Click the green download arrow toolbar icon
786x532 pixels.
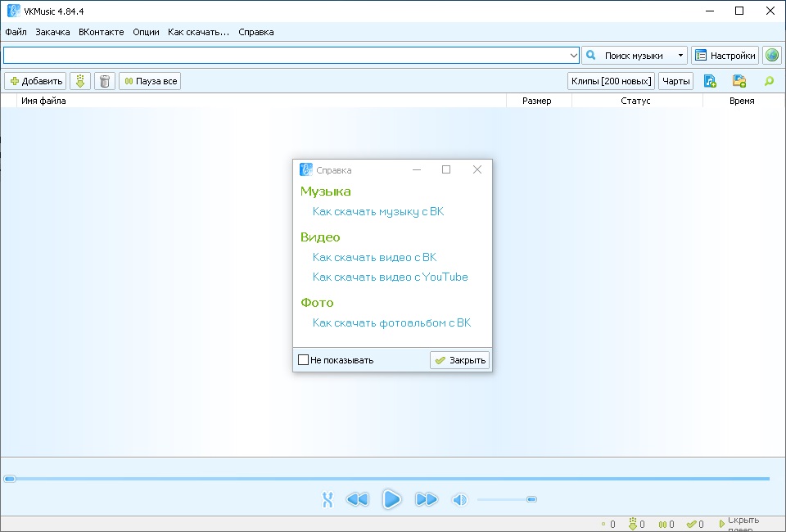[x=79, y=81]
